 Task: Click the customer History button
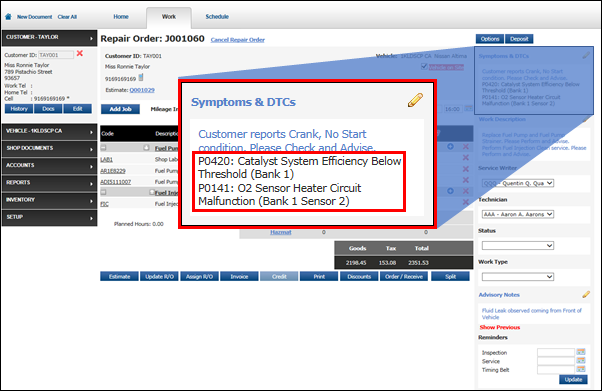click(19, 109)
